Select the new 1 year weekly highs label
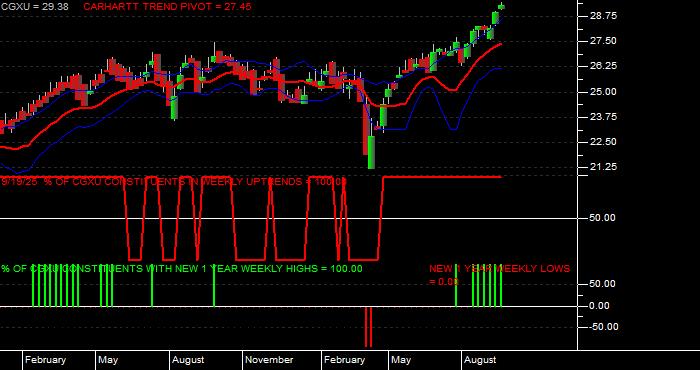 (x=182, y=269)
